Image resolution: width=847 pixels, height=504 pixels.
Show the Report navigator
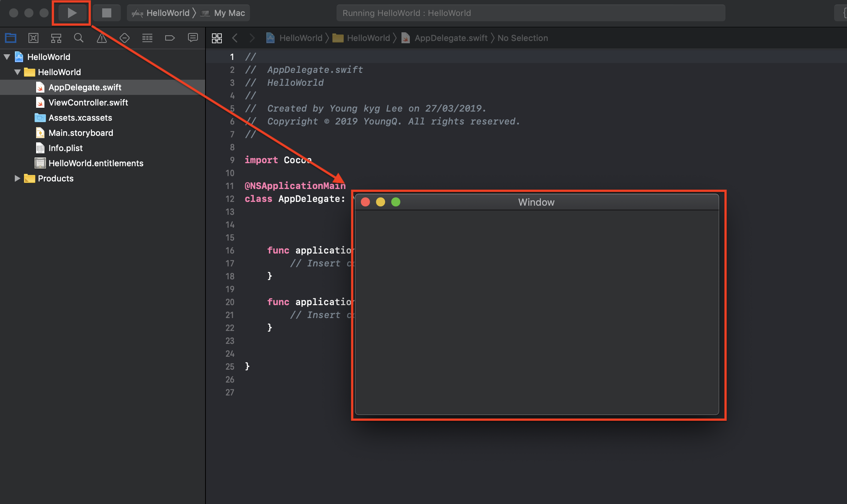click(x=193, y=38)
